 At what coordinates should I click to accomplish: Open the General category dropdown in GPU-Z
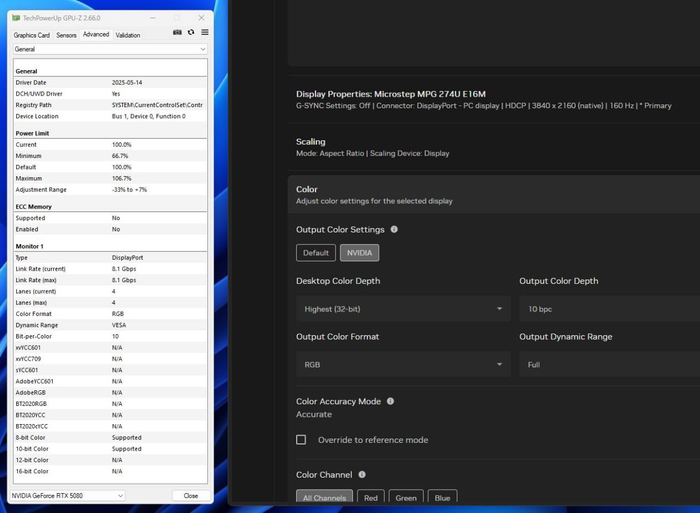109,49
